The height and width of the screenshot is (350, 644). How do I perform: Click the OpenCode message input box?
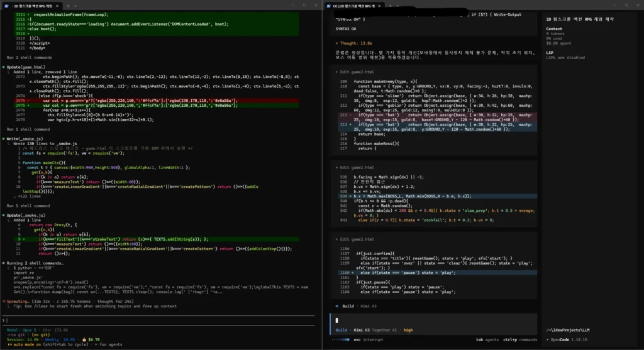[x=434, y=320]
